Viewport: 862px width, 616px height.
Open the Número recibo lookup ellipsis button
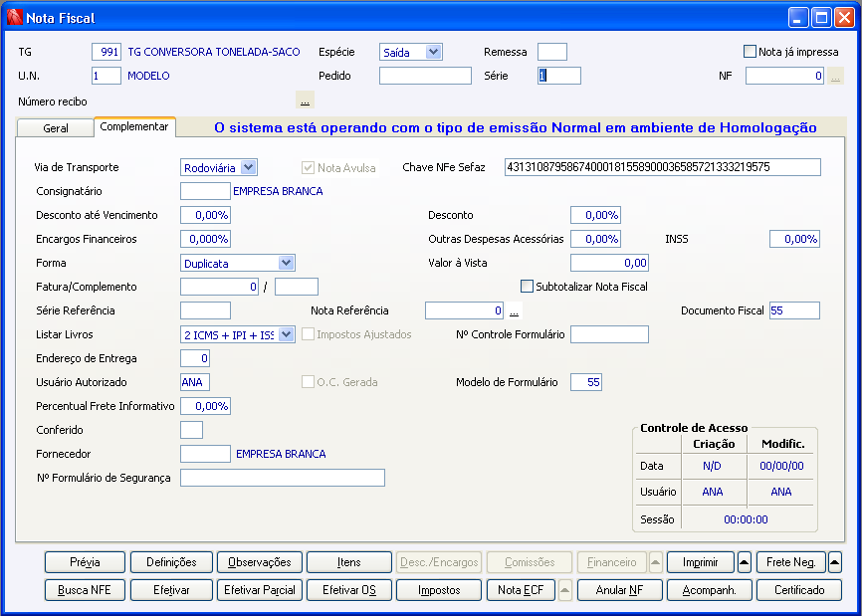click(x=306, y=100)
